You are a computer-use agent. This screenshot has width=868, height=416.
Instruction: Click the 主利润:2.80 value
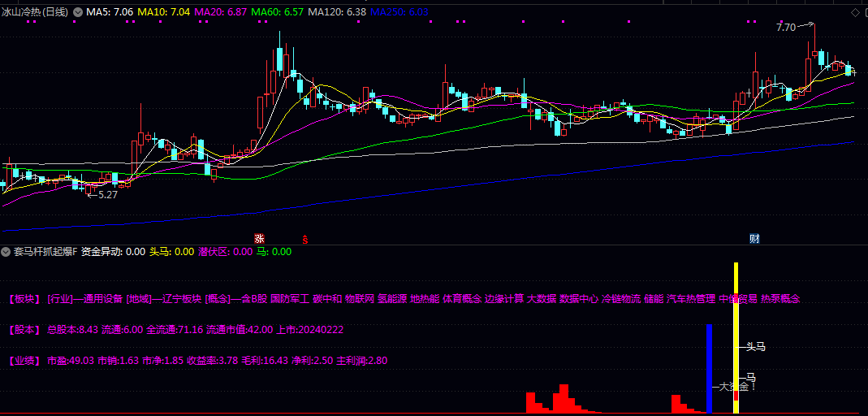(361, 361)
